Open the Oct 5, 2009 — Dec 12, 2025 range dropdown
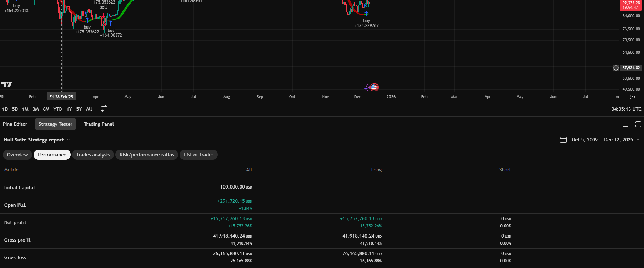 (605, 140)
